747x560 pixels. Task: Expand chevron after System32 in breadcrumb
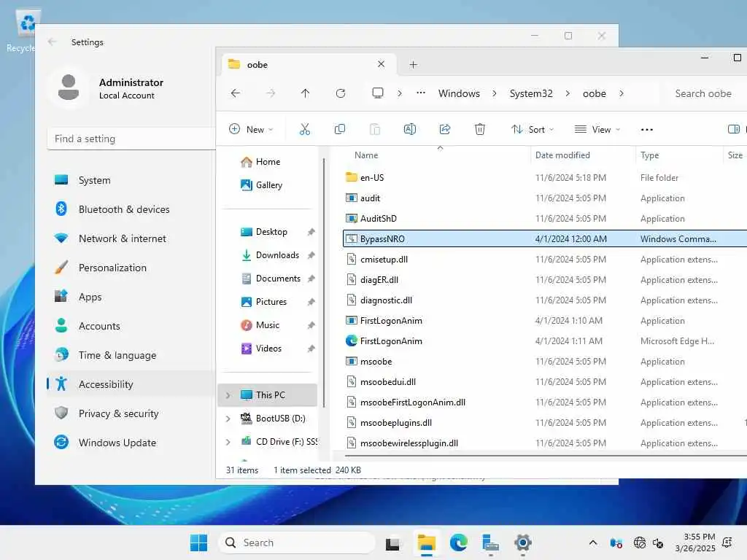568,93
